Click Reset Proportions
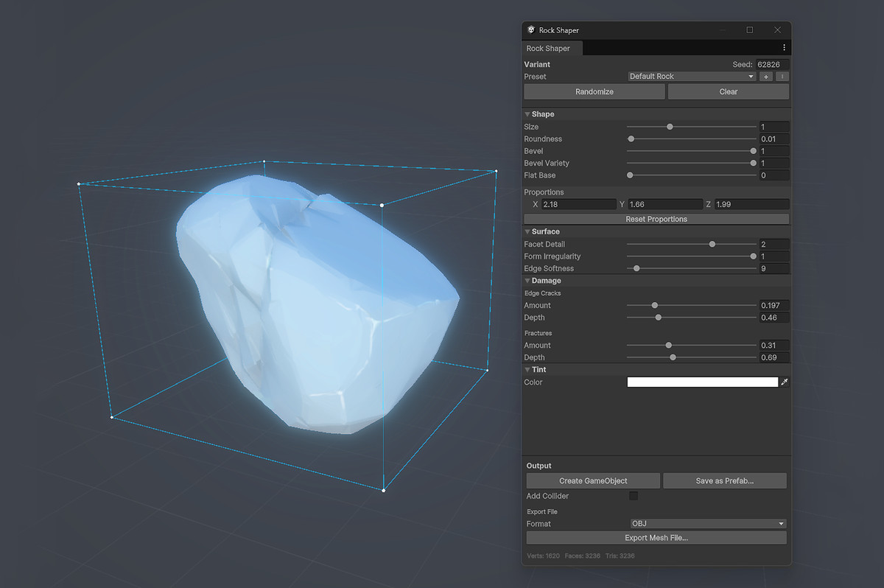 click(x=656, y=219)
